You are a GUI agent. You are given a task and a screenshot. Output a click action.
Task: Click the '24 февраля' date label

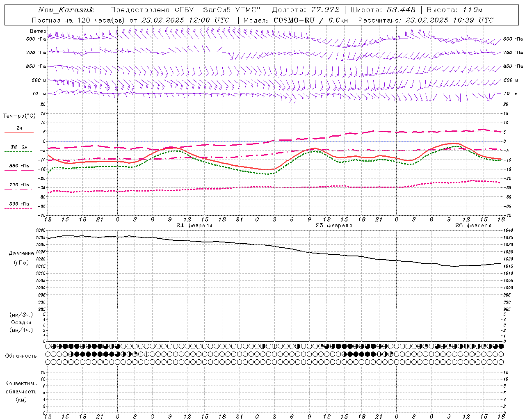[x=194, y=226]
